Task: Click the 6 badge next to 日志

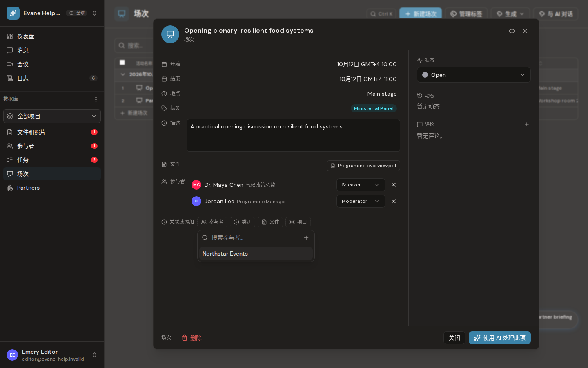Action: [94, 78]
